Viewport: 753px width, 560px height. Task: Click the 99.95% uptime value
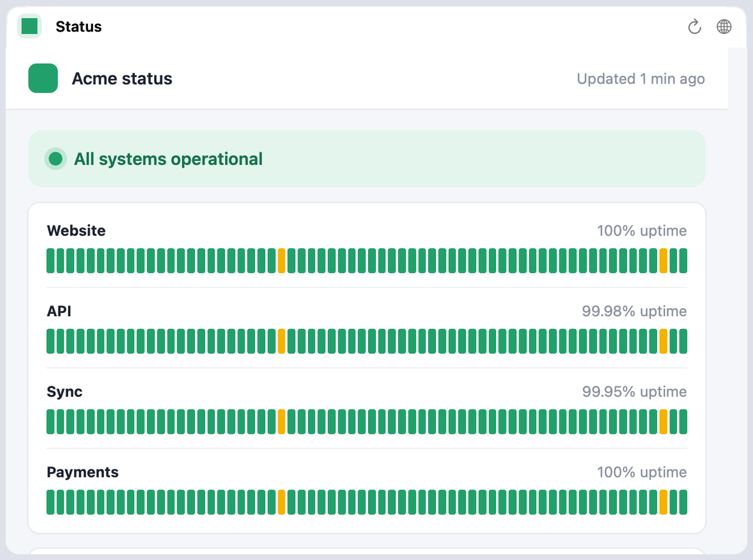click(635, 392)
